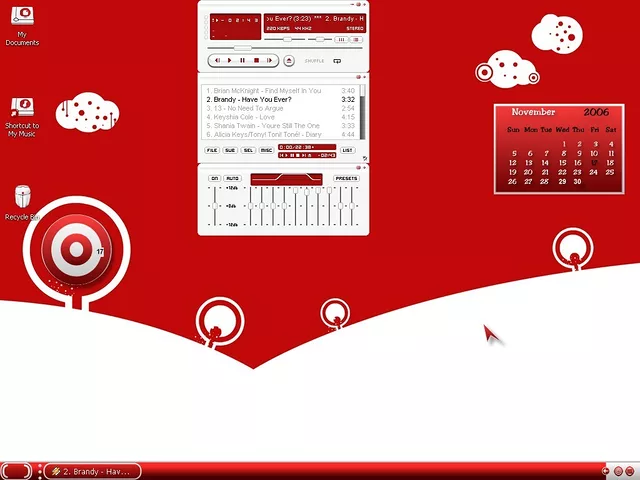Viewport: 640px width, 480px height.
Task: Click the Brandy taskbar button
Action: [x=92, y=471]
